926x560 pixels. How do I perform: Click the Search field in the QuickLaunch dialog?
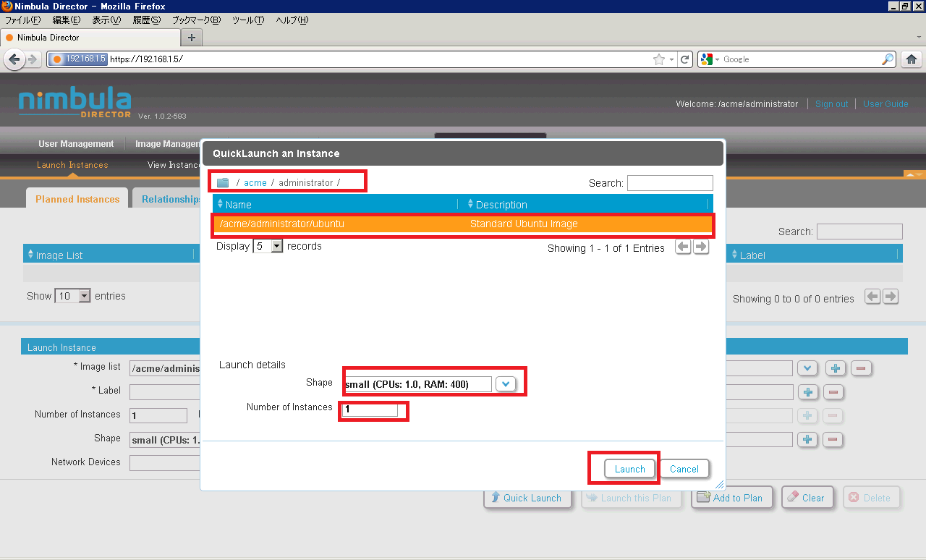pos(670,183)
